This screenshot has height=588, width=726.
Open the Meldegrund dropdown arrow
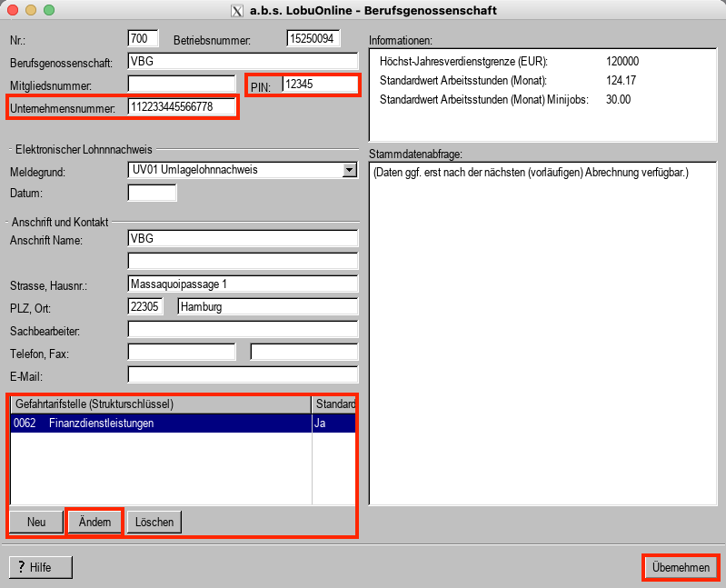(x=349, y=170)
